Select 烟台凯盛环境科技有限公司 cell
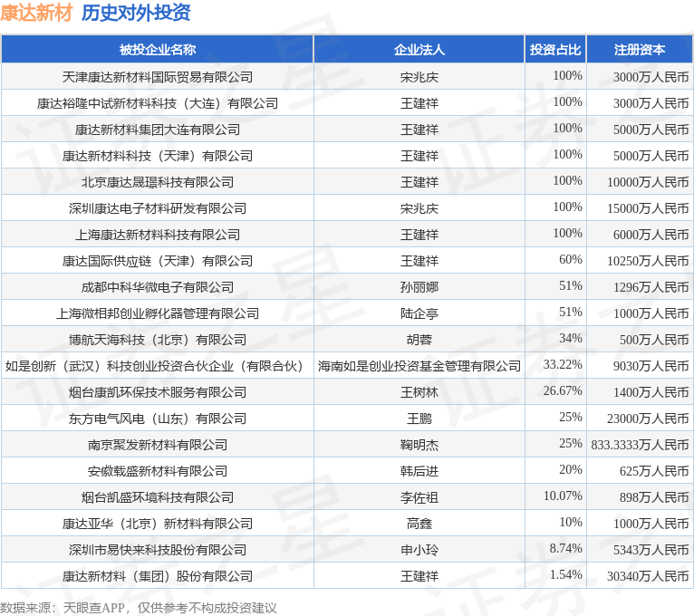Screen dimensions: 694x616 157,497
